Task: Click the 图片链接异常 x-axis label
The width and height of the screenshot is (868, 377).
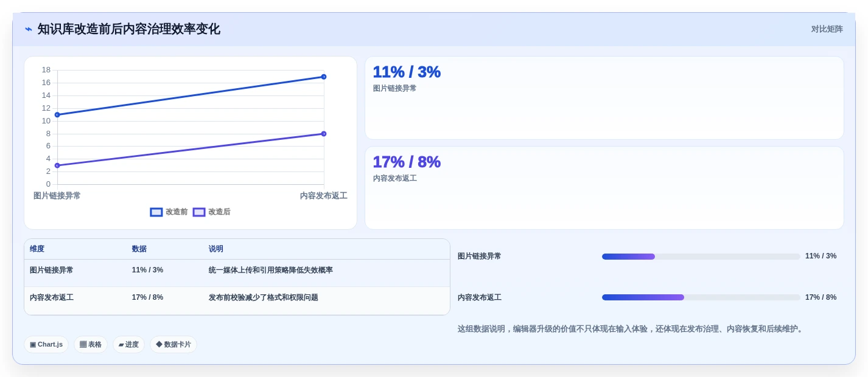Action: coord(57,196)
